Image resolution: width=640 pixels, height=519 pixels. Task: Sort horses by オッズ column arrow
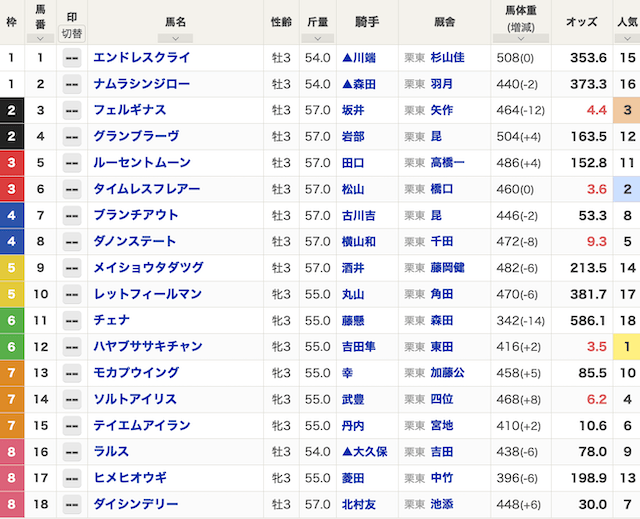[582, 37]
